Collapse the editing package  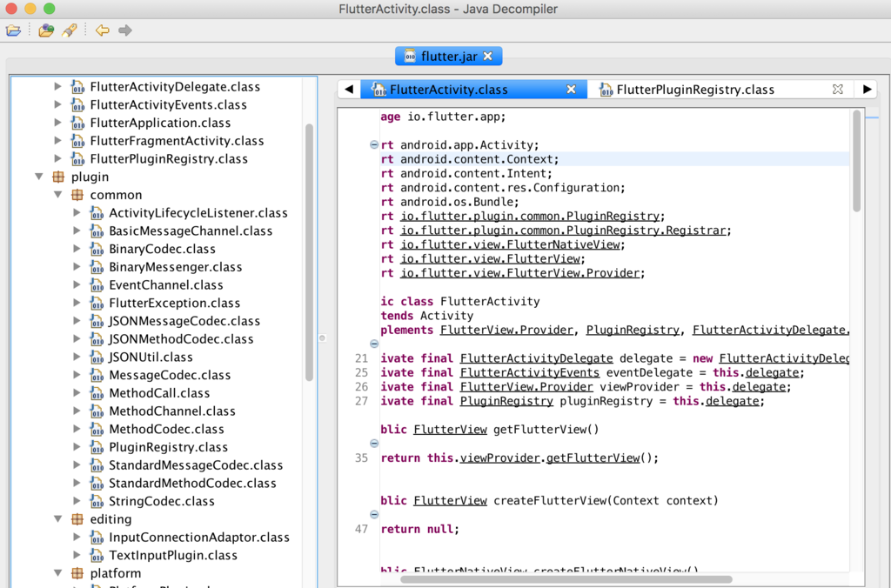[x=58, y=518]
